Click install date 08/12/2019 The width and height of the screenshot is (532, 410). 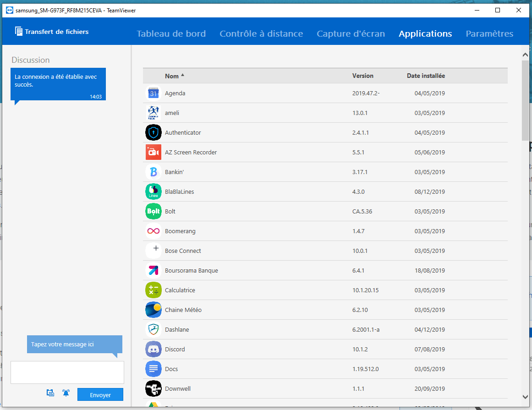(x=429, y=191)
